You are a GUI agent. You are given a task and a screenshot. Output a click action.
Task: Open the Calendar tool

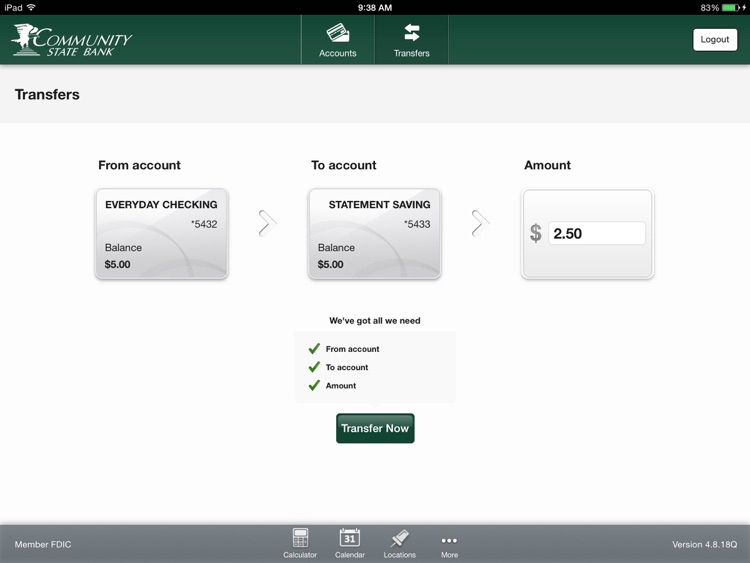tap(350, 543)
